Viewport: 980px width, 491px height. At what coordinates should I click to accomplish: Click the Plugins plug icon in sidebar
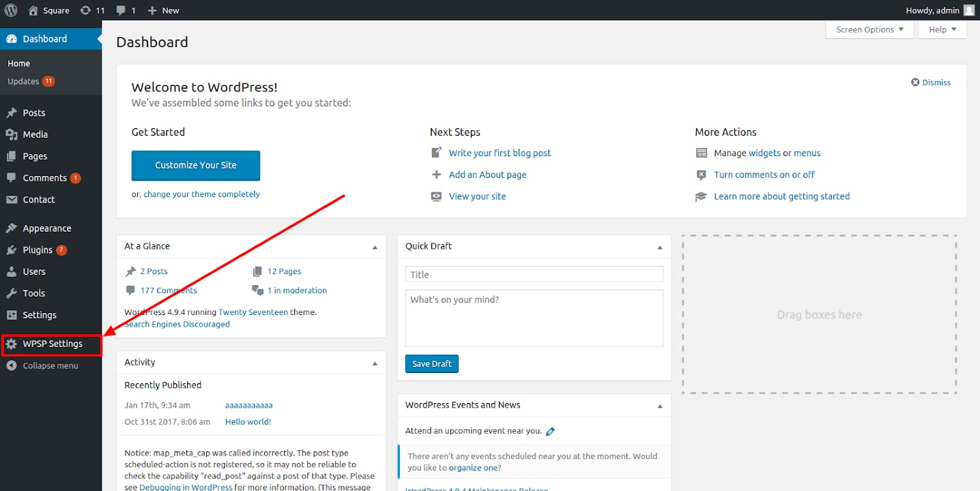tap(12, 250)
